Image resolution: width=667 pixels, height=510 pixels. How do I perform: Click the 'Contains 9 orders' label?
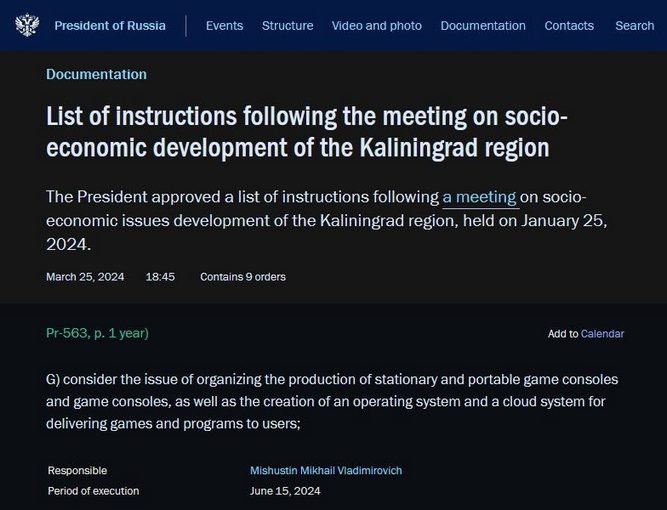point(243,277)
